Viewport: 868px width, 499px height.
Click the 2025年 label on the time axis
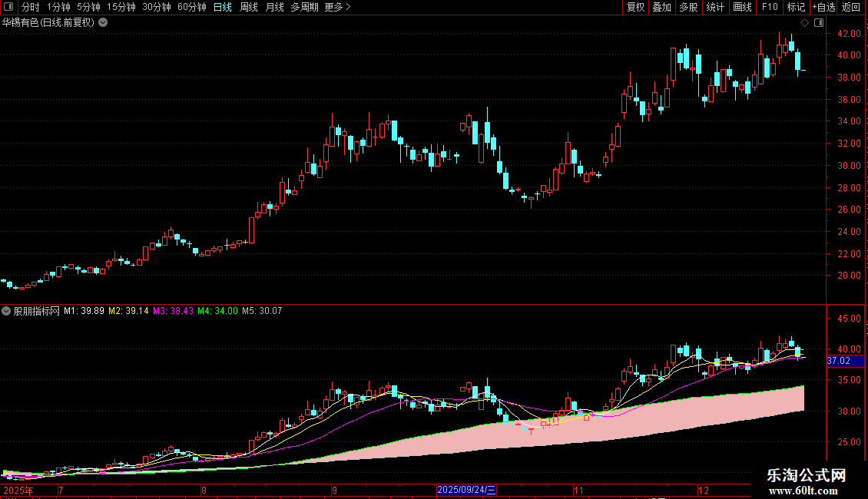click(18, 491)
